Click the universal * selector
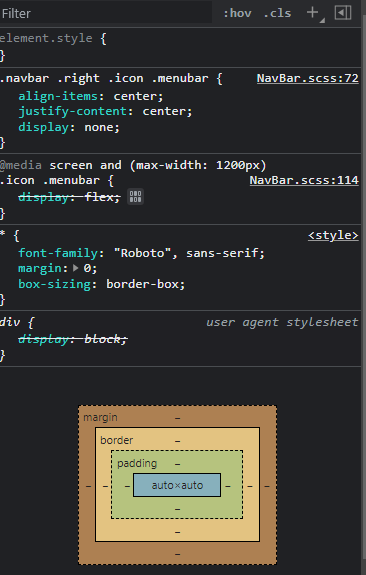Image resolution: width=366 pixels, height=575 pixels. (x=3, y=235)
